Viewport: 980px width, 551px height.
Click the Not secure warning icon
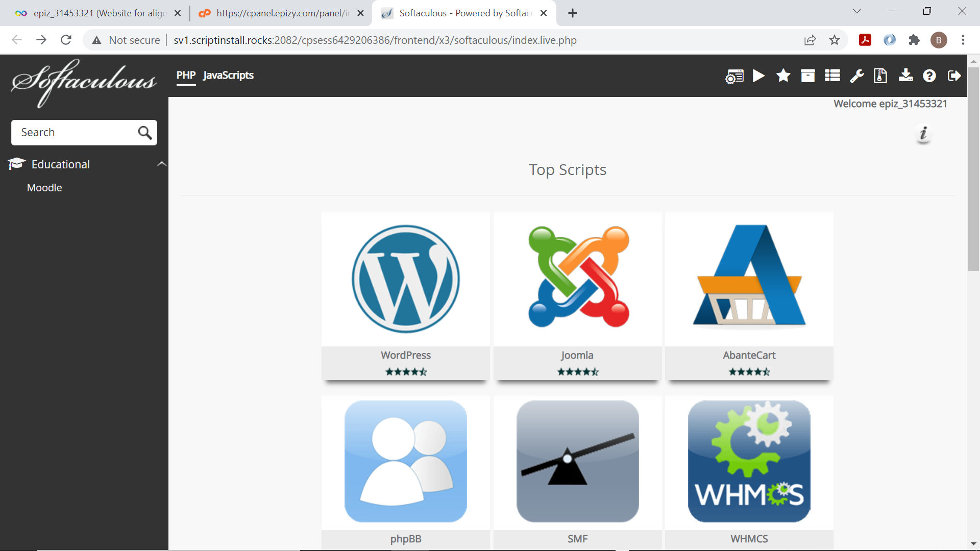click(x=96, y=40)
